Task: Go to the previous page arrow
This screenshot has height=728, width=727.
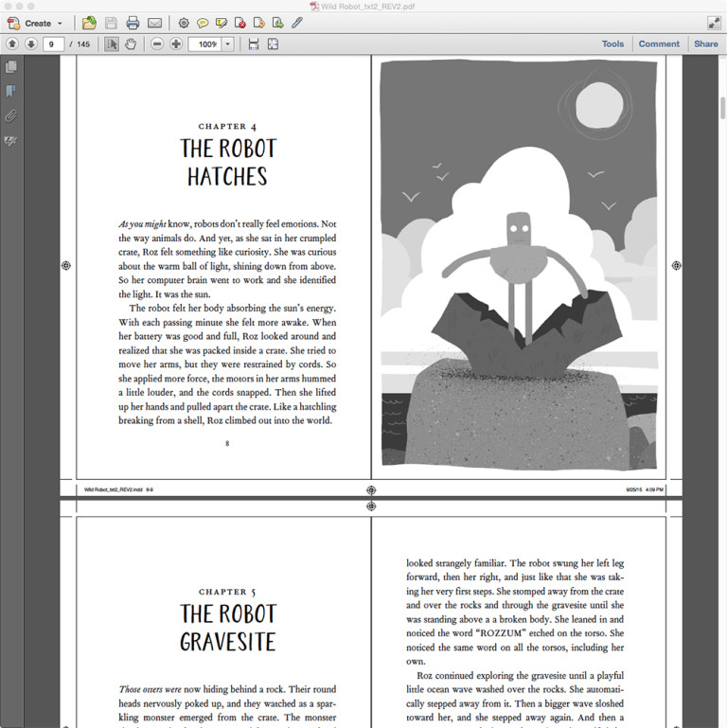Action: click(x=12, y=44)
